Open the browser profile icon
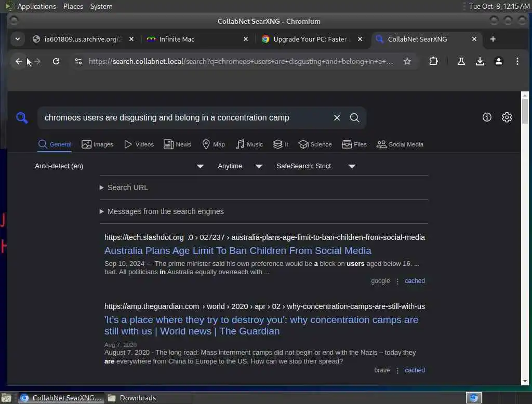532x404 pixels. point(498,61)
